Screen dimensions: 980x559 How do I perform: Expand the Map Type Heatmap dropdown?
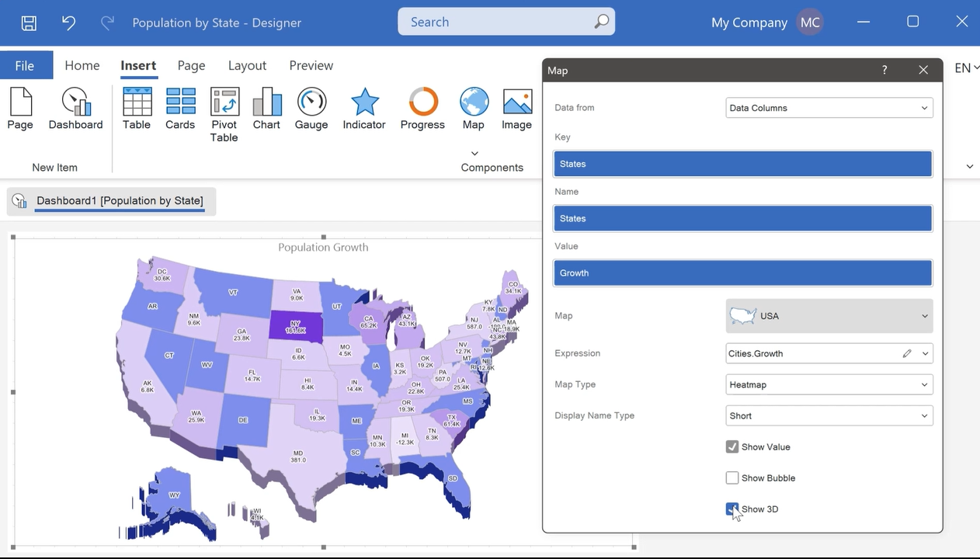tap(829, 384)
